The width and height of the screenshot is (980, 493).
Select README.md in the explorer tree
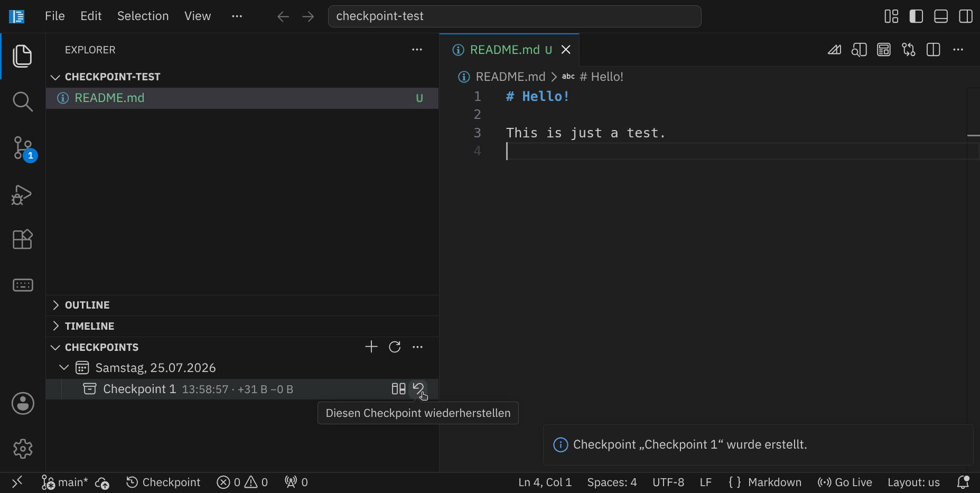(x=242, y=98)
